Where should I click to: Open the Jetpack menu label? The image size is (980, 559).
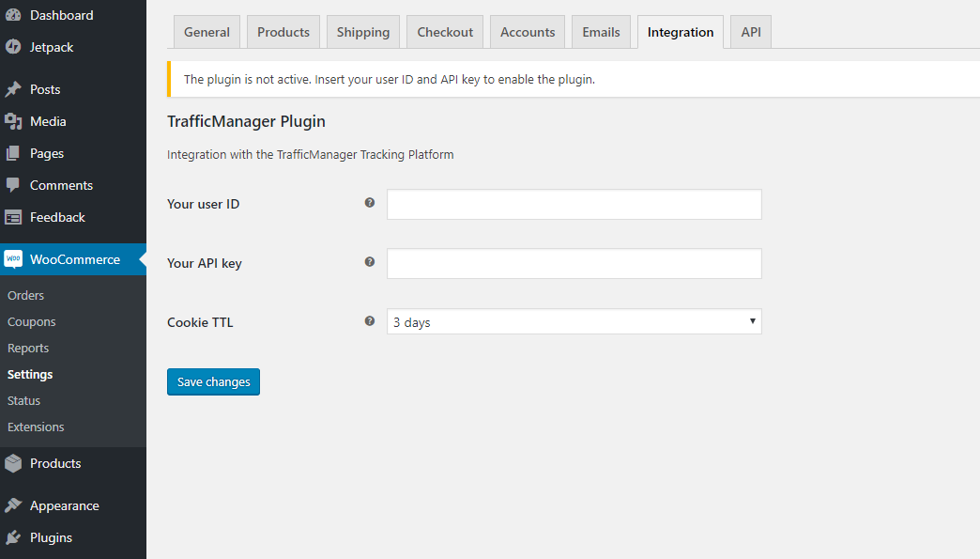tap(52, 47)
